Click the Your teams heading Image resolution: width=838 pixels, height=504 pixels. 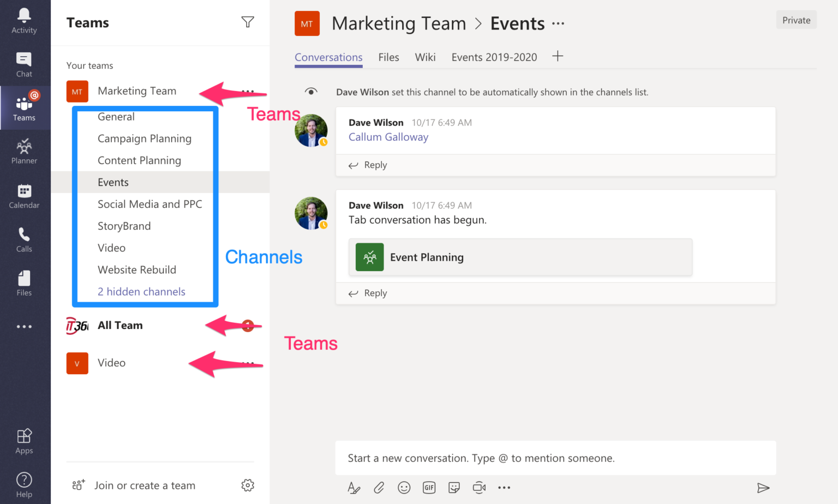(x=90, y=65)
